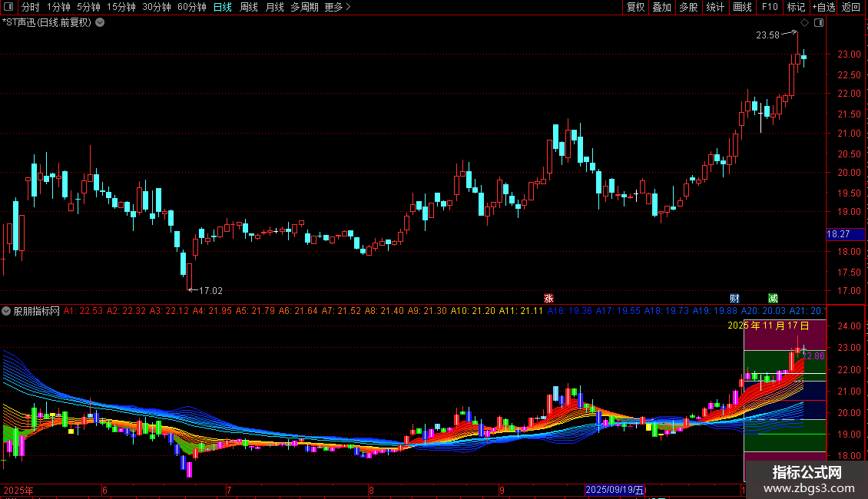Click the 统计 statistics button
868x499 pixels.
click(714, 7)
